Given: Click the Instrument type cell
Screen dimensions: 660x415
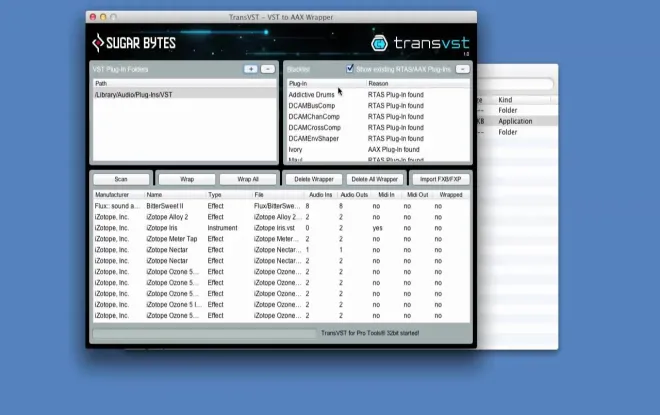Looking at the screenshot, I should (x=222, y=228).
